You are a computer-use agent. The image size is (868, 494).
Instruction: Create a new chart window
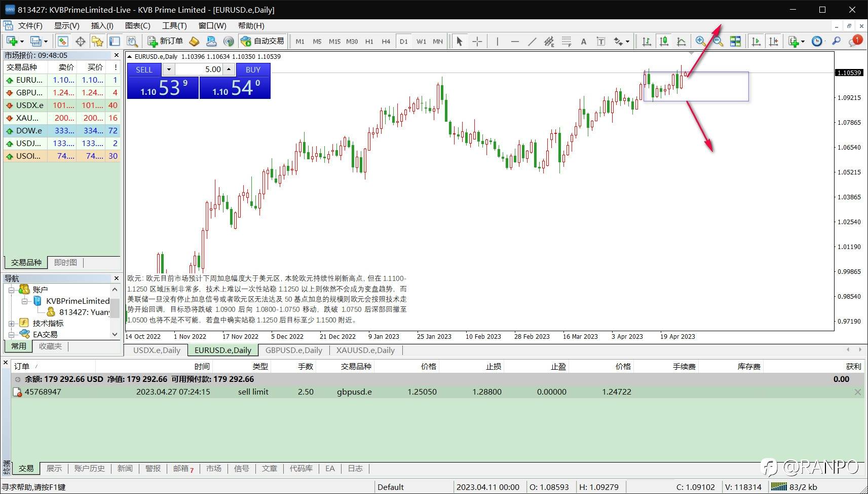click(x=12, y=41)
